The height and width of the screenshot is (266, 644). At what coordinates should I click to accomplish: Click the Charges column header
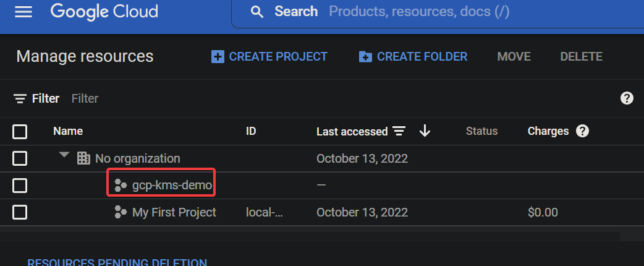point(548,131)
